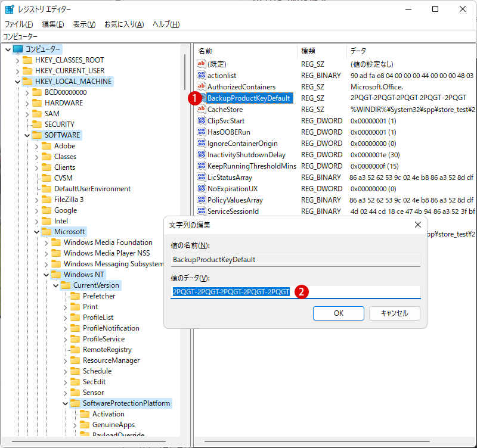
Task: Expand the BCD00000000 key
Action: pyautogui.click(x=27, y=92)
